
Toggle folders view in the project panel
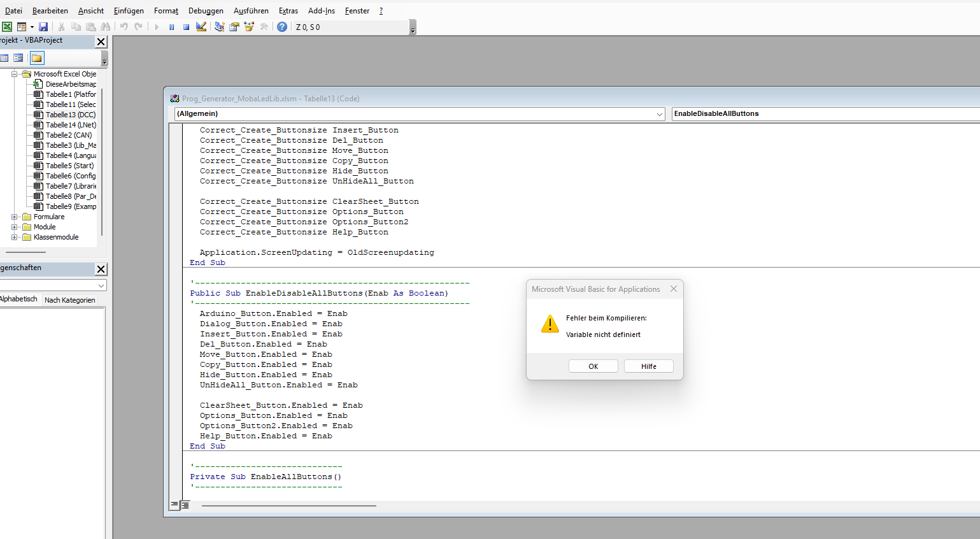point(37,58)
